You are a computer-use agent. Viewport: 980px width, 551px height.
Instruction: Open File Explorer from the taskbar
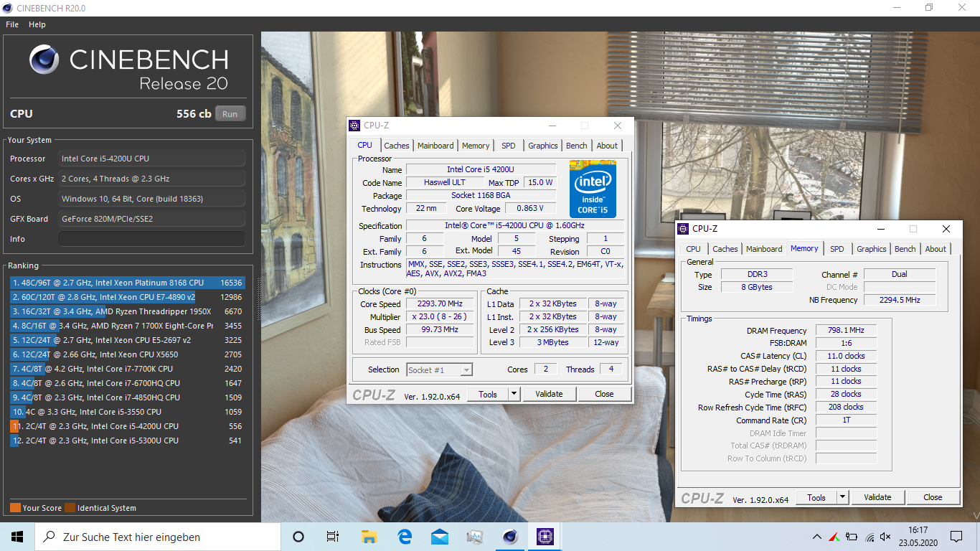(x=369, y=537)
